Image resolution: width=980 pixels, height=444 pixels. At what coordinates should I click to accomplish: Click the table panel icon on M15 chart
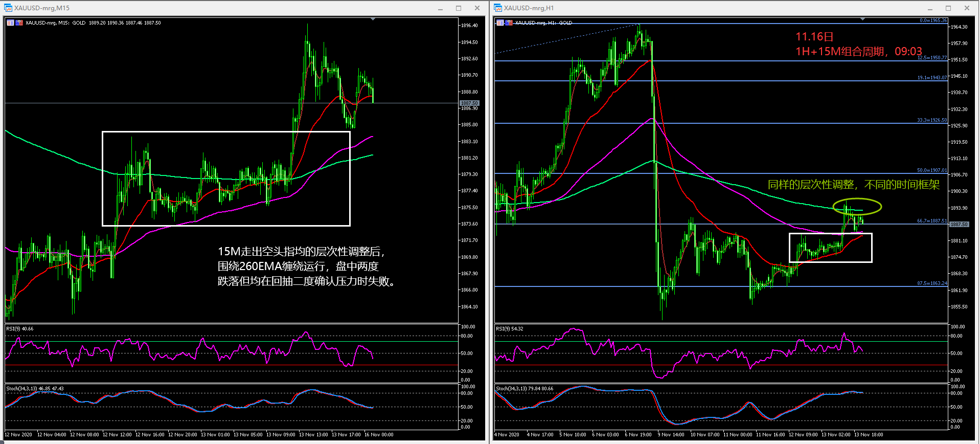pyautogui.click(x=10, y=23)
